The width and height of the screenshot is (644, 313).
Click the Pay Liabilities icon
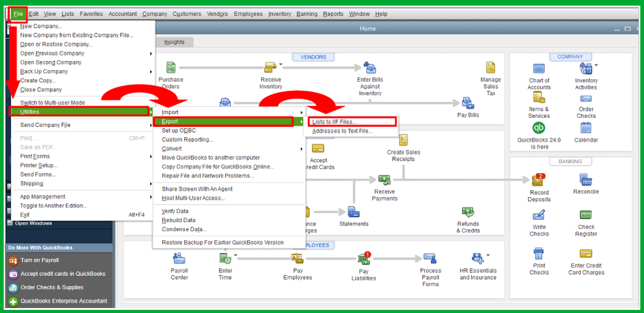coord(364,258)
